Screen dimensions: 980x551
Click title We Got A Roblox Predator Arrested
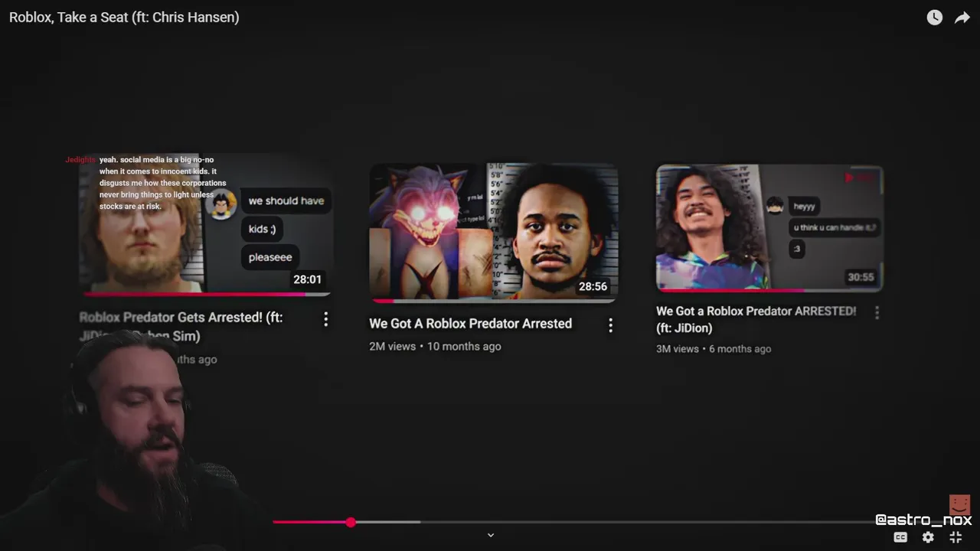471,324
